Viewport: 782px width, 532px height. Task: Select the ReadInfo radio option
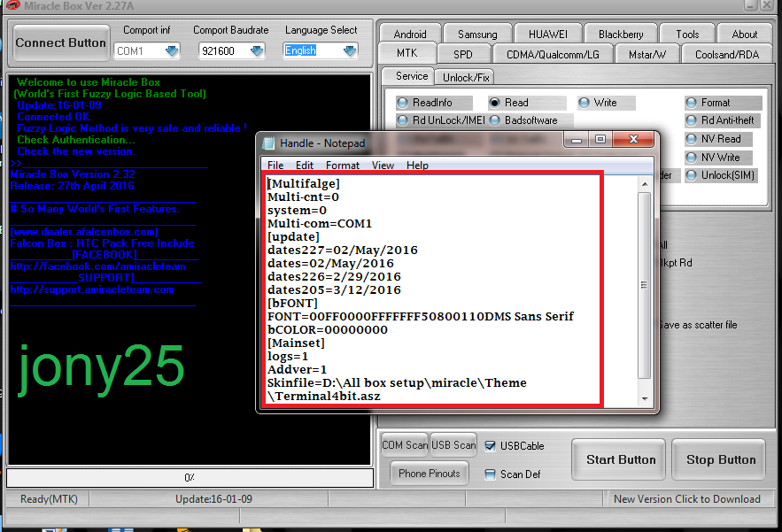pyautogui.click(x=403, y=103)
